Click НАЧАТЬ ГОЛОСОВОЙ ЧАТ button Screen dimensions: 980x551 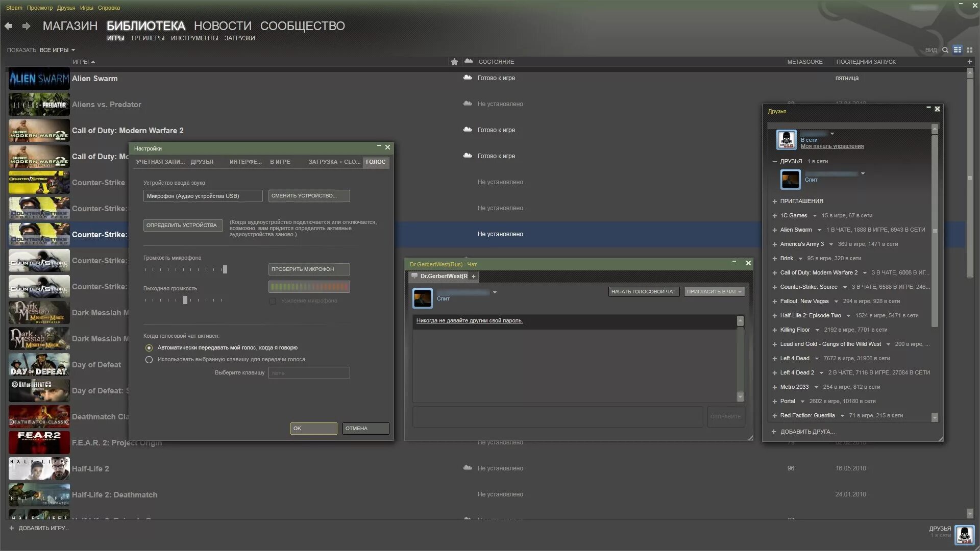(x=644, y=292)
